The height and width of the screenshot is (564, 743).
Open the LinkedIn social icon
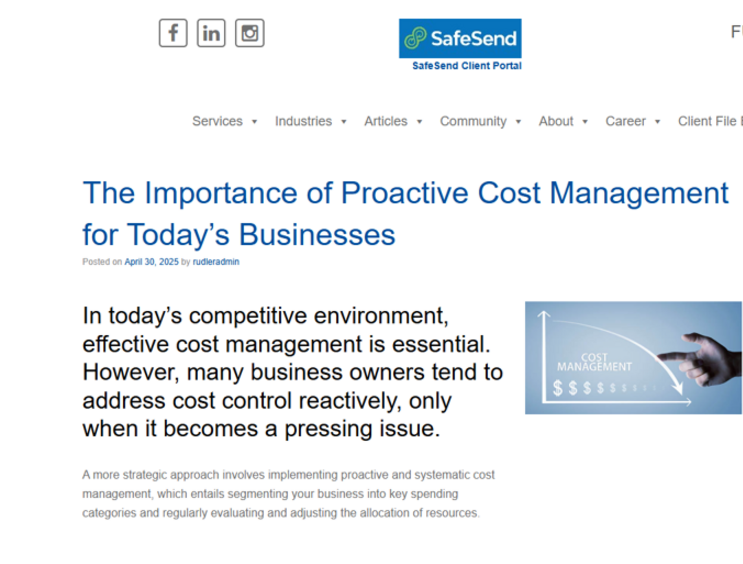[211, 33]
